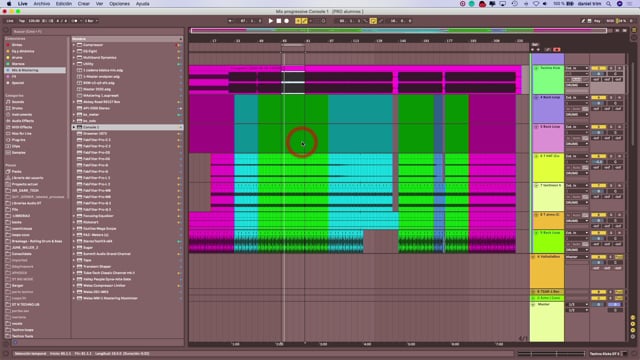The height and width of the screenshot is (360, 640).
Task: Expand the Multiband Dynamics folder
Action: tap(74, 58)
